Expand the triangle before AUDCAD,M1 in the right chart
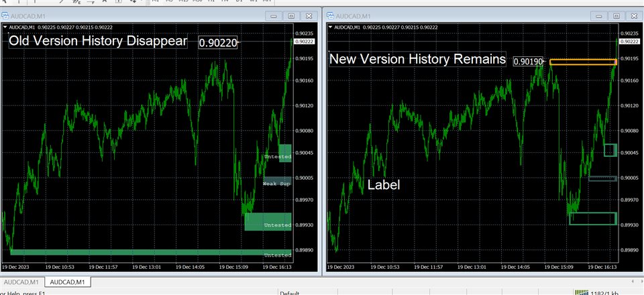The image size is (644, 295). pos(331,27)
